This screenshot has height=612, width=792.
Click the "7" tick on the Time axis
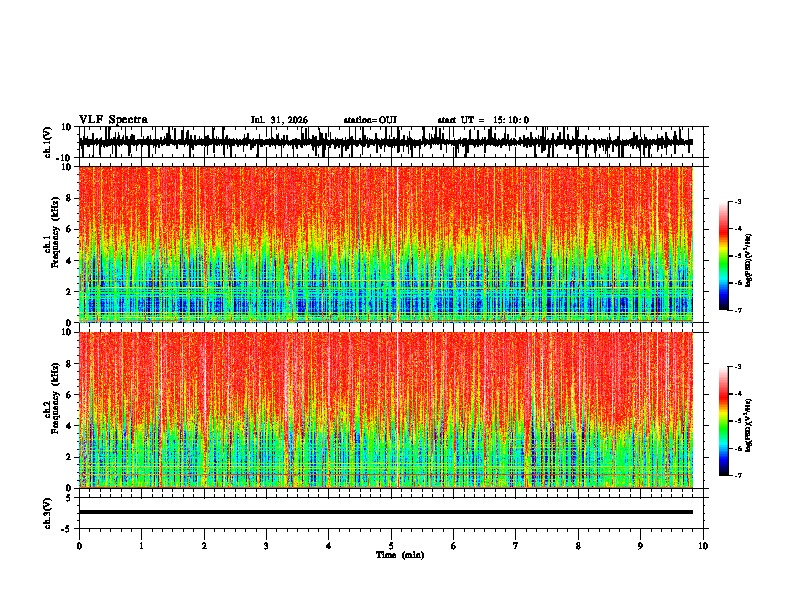(516, 546)
